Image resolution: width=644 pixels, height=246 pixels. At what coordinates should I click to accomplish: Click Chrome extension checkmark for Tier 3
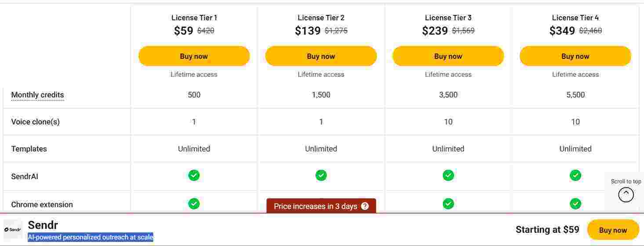pyautogui.click(x=448, y=204)
